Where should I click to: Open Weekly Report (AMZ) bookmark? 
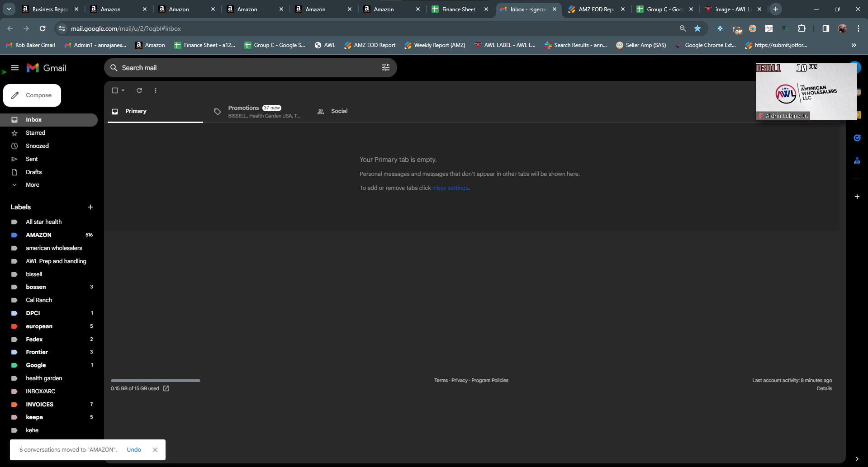tap(435, 45)
